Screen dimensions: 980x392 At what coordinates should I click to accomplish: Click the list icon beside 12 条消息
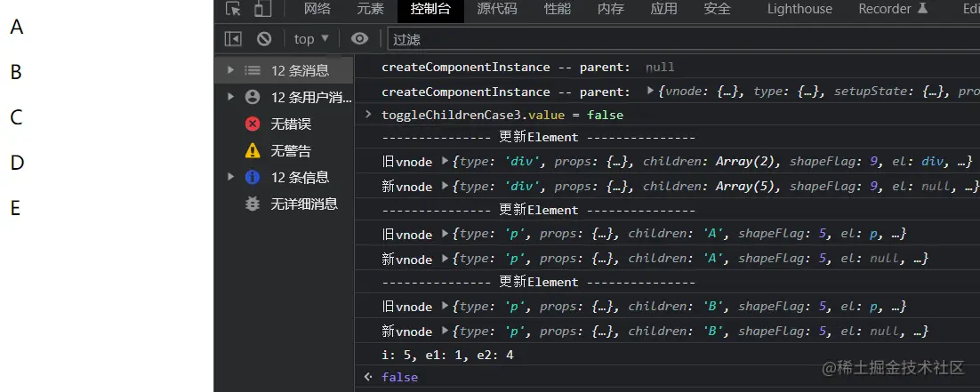click(253, 70)
